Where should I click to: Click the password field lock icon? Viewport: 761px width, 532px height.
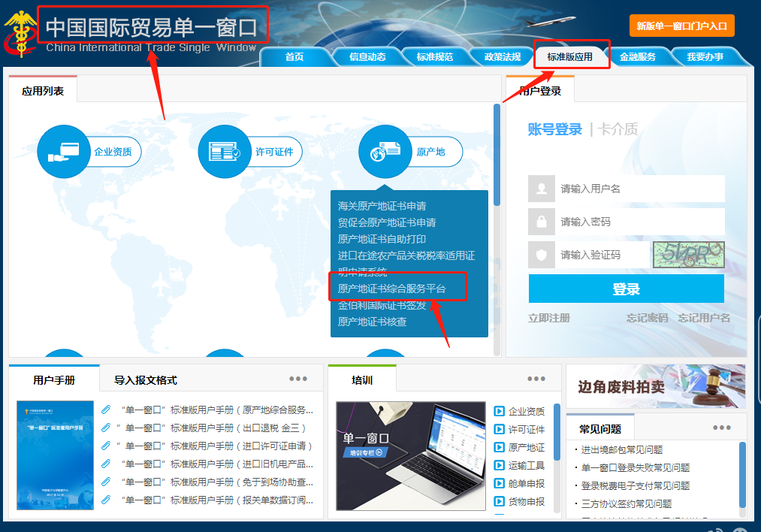click(542, 222)
